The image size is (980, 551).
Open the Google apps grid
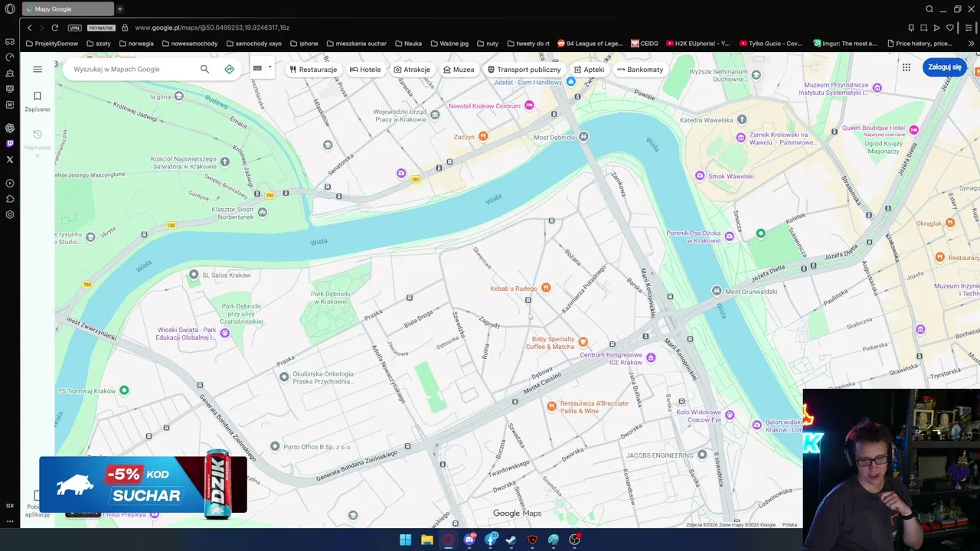tap(906, 67)
